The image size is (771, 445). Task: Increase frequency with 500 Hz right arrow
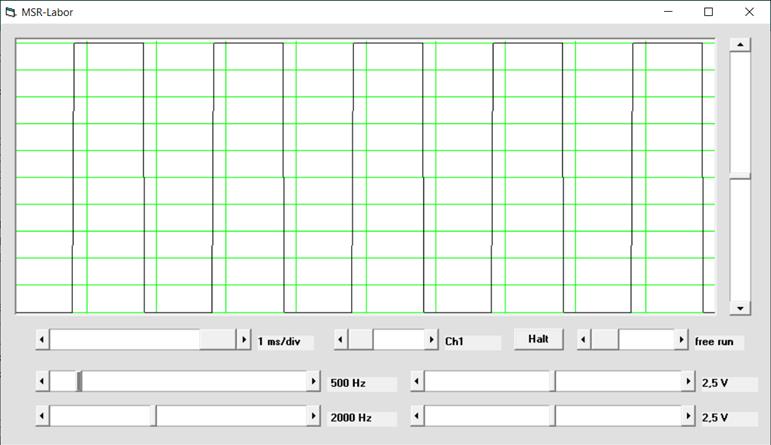[314, 382]
